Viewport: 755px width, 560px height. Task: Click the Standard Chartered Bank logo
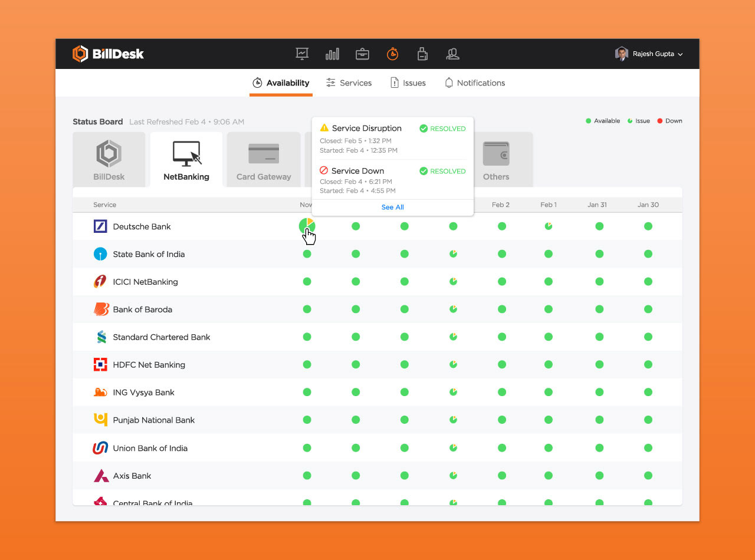click(101, 337)
